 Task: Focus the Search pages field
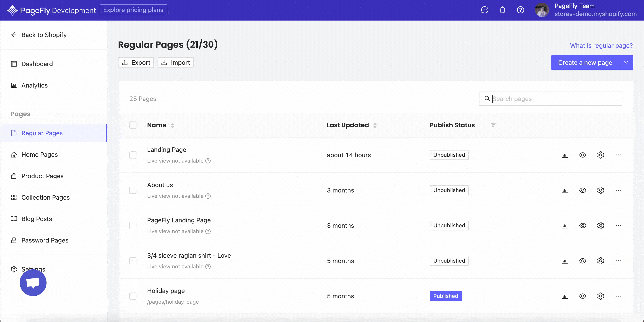(550, 99)
